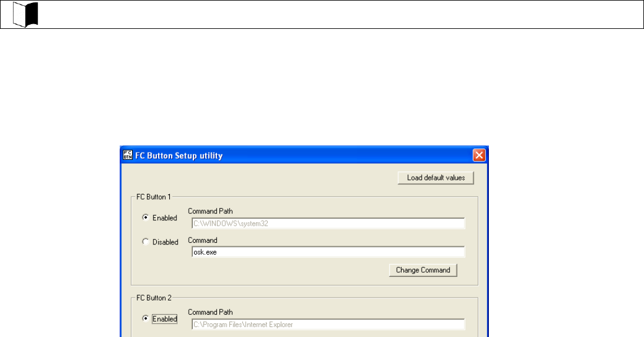This screenshot has width=644, height=337.
Task: Click the FC BTN title bar icon
Action: [x=128, y=155]
